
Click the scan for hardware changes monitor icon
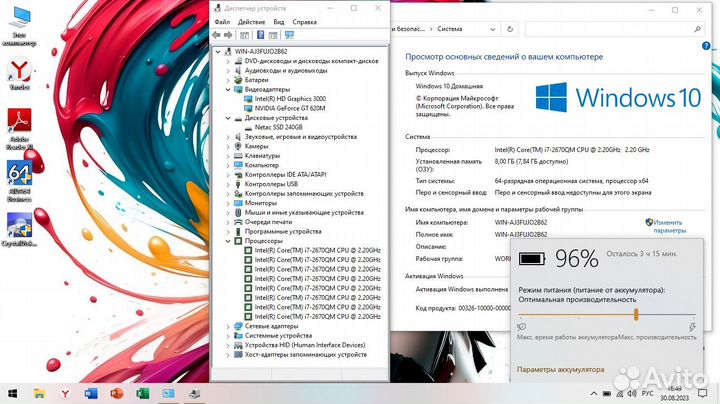pyautogui.click(x=289, y=35)
